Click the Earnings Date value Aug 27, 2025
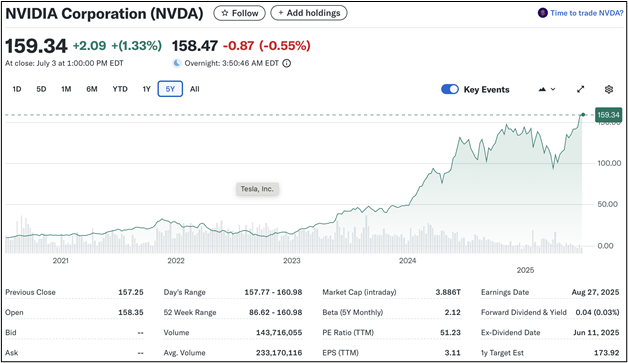 point(595,292)
